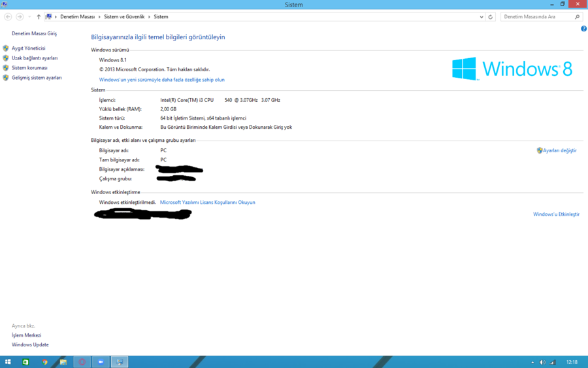The height and width of the screenshot is (368, 588).
Task: Click shield icon next to Ayarları değiştir
Action: (x=540, y=150)
